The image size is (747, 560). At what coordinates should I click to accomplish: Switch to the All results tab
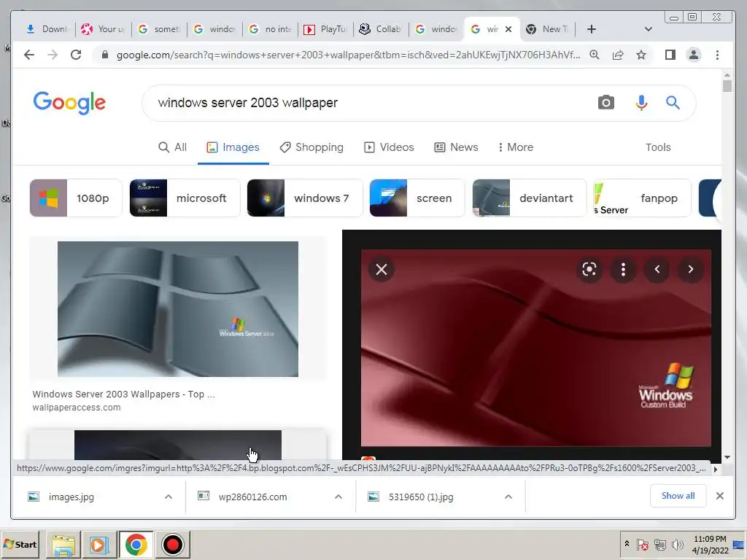click(x=172, y=147)
